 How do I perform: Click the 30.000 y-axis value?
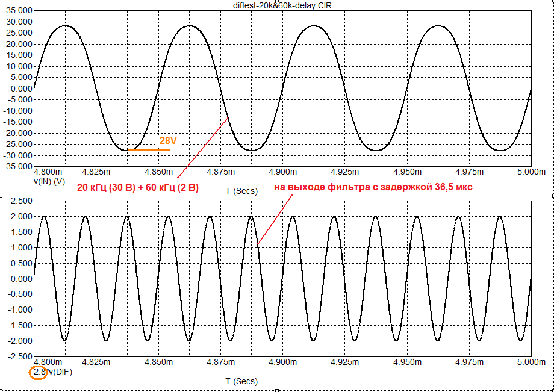19,22
